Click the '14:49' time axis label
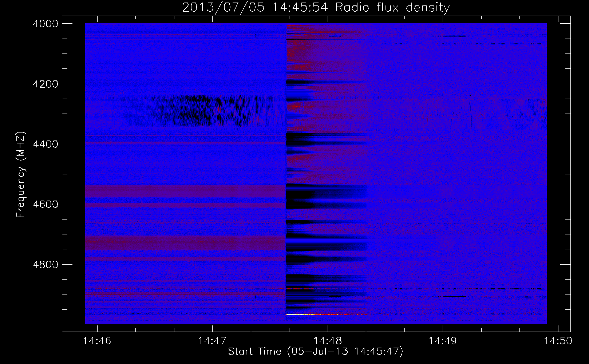 click(x=443, y=341)
